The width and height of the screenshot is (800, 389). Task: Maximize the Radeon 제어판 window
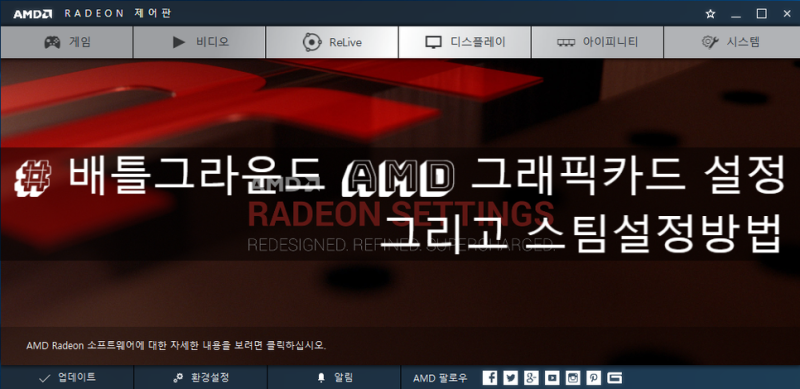click(x=761, y=14)
